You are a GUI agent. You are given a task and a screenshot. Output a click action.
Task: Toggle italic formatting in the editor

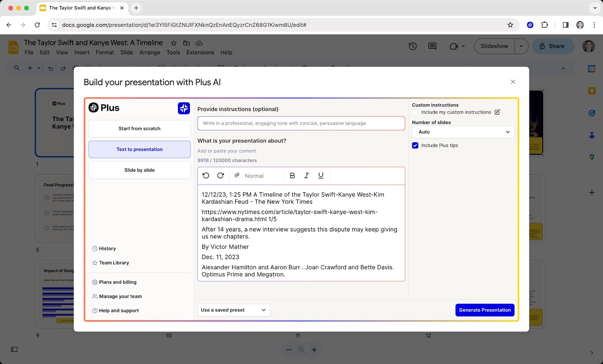(x=306, y=175)
